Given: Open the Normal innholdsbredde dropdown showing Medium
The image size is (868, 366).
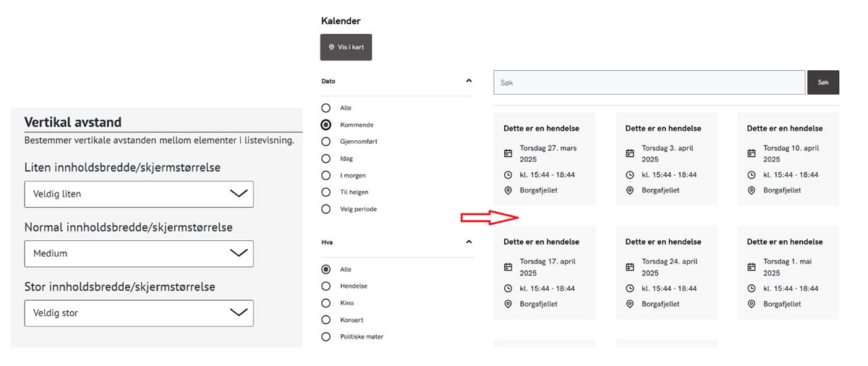Looking at the screenshot, I should [x=139, y=254].
